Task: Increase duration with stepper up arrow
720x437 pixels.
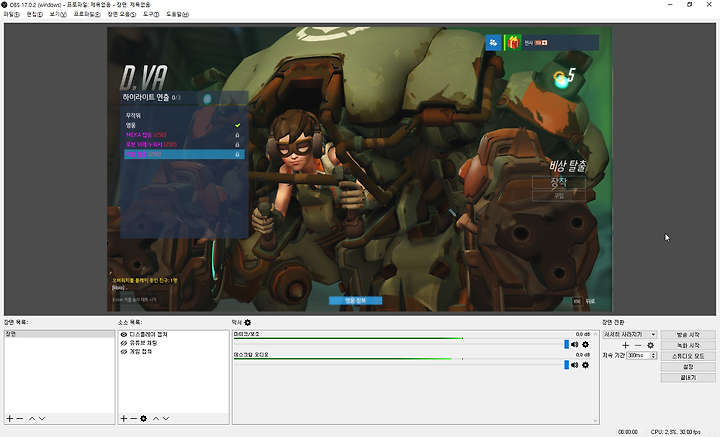Action: click(x=654, y=354)
